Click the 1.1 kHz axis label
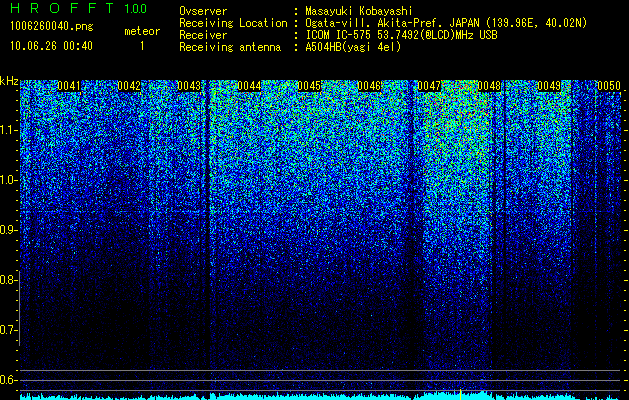This screenshot has width=629, height=400. point(8,131)
